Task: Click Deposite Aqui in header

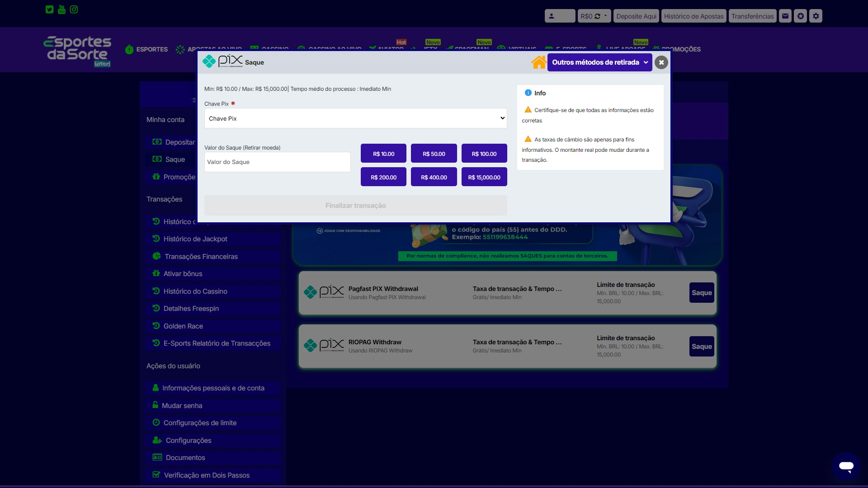Action: click(636, 16)
